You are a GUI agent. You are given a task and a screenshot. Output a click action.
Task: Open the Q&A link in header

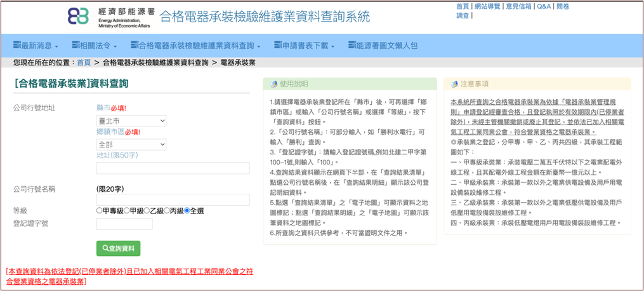[544, 6]
